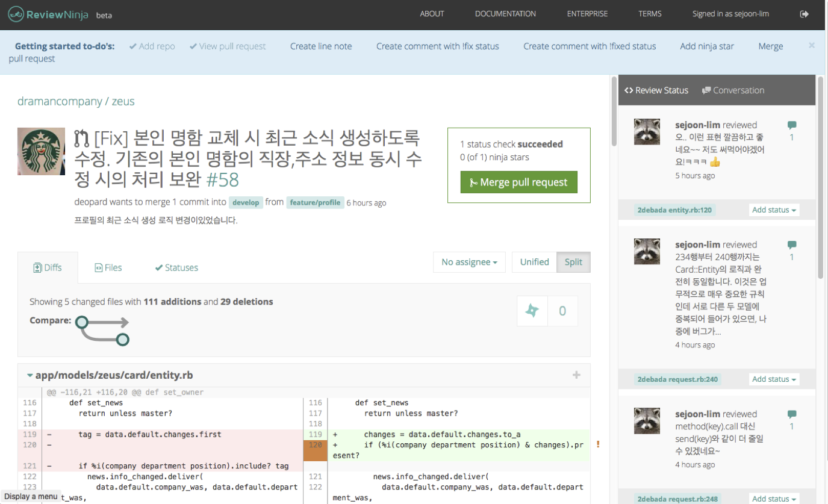
Task: Open the ENTERPRISE link
Action: point(587,14)
